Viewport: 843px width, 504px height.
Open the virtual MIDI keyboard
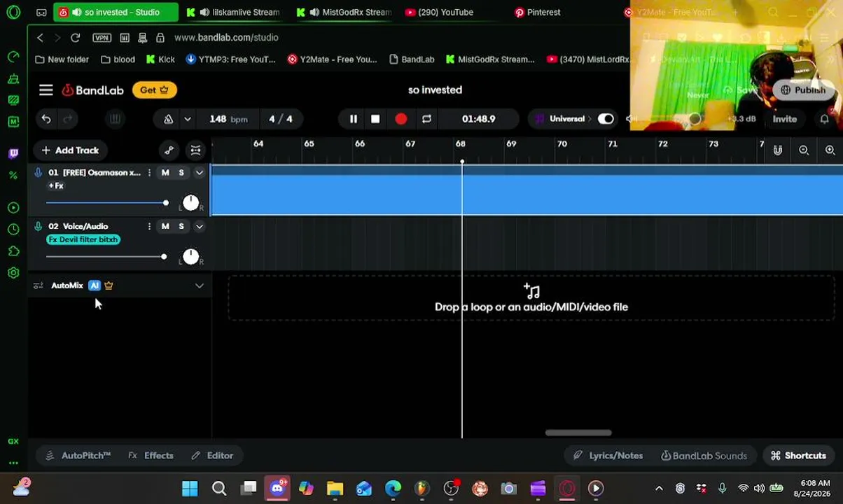[115, 119]
